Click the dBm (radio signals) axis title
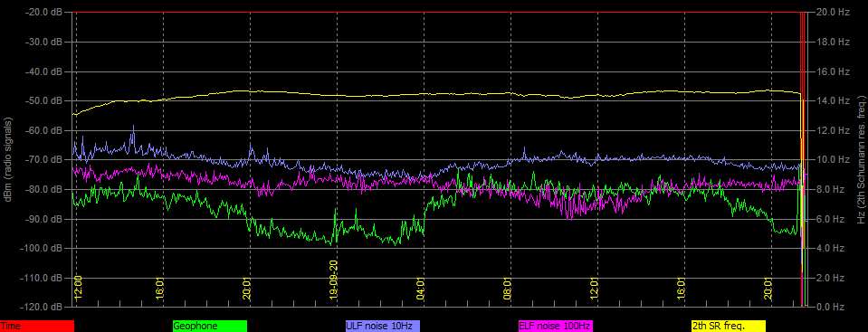The height and width of the screenshot is (332, 868). pyautogui.click(x=8, y=159)
